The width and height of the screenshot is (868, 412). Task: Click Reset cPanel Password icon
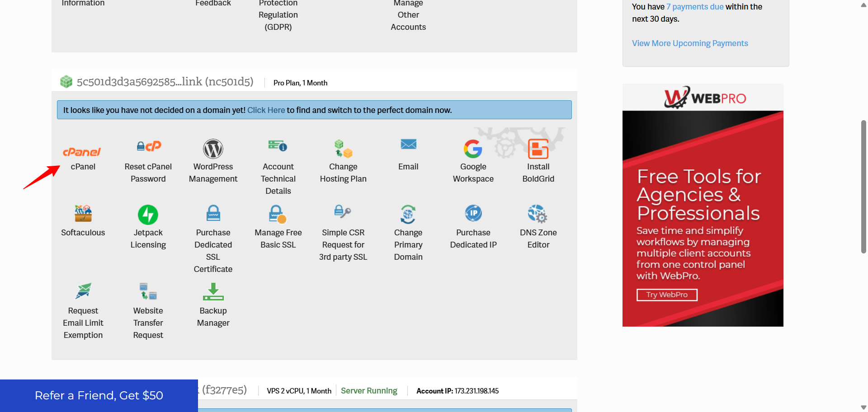tap(148, 146)
